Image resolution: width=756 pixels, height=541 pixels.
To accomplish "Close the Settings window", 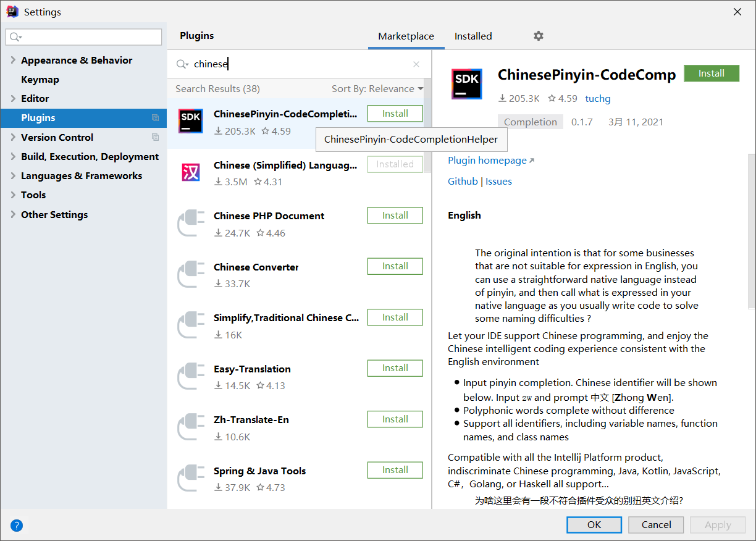I will (x=737, y=12).
